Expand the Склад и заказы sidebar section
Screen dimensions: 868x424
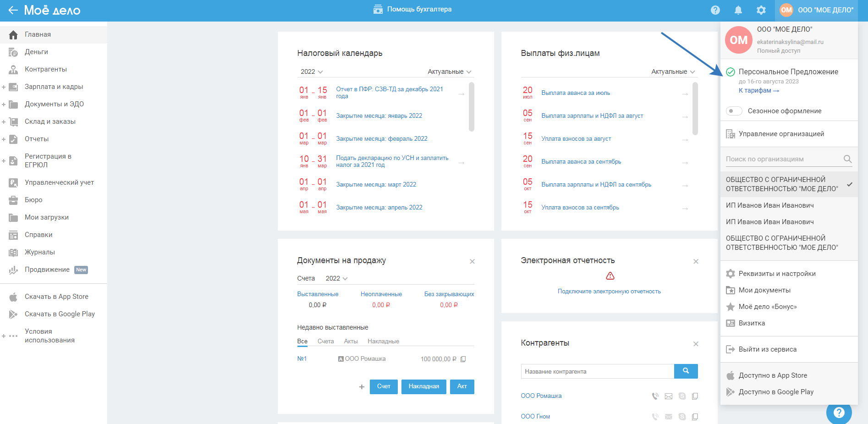(4, 121)
